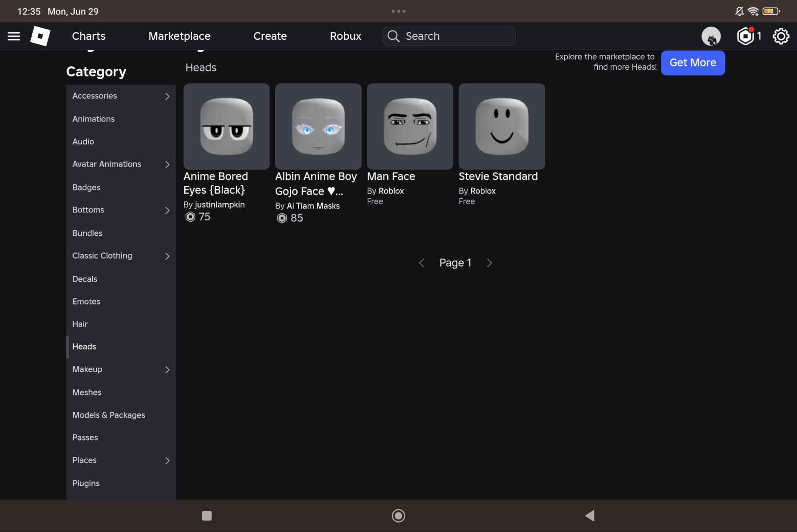Open the Albin Anime Boy Gojo Face title
Screen dimensions: 797x532
click(316, 184)
